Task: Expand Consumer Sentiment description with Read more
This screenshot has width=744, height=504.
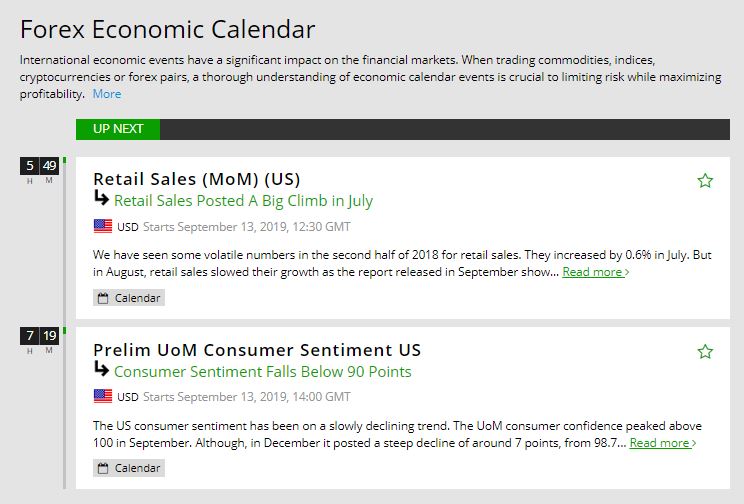Action: pyautogui.click(x=663, y=443)
